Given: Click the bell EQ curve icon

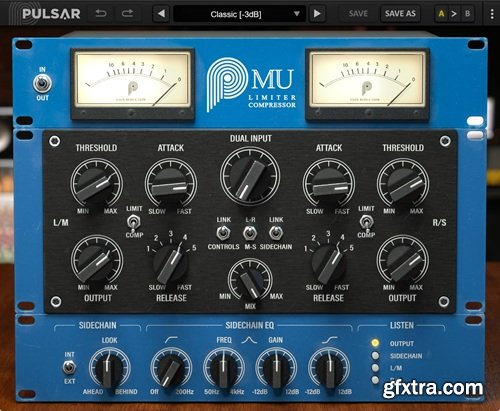Looking at the screenshot, I should (249, 340).
